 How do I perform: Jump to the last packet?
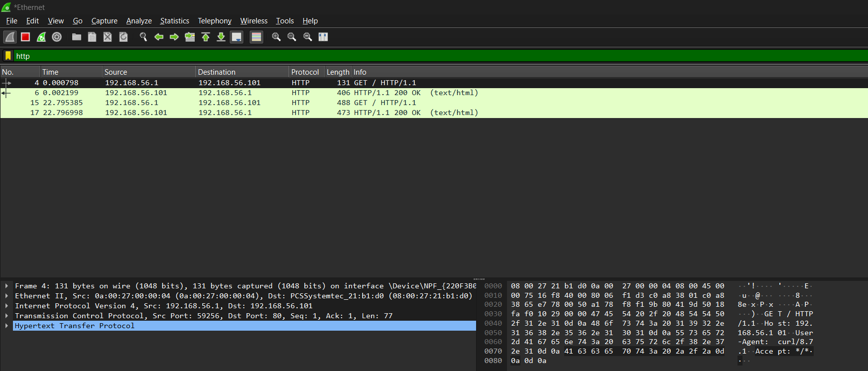click(221, 37)
